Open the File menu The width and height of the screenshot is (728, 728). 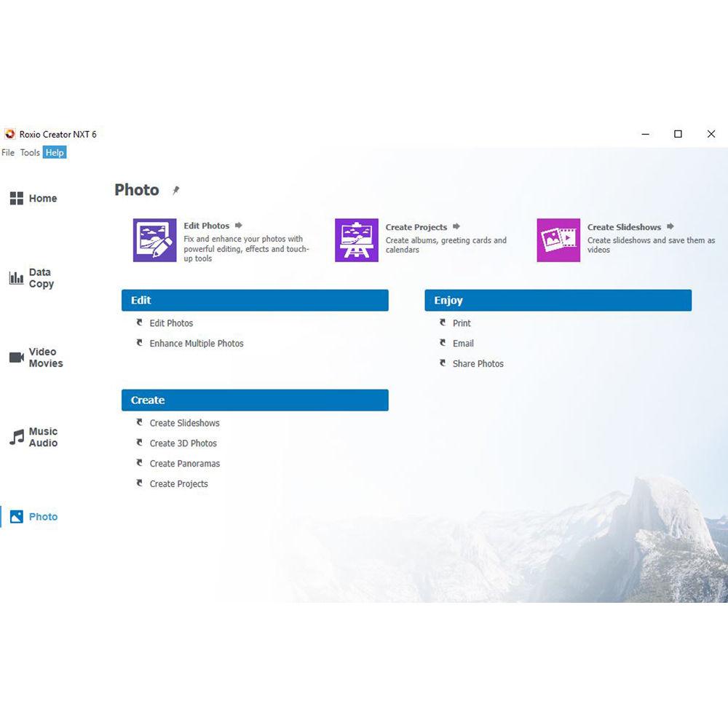tap(8, 153)
